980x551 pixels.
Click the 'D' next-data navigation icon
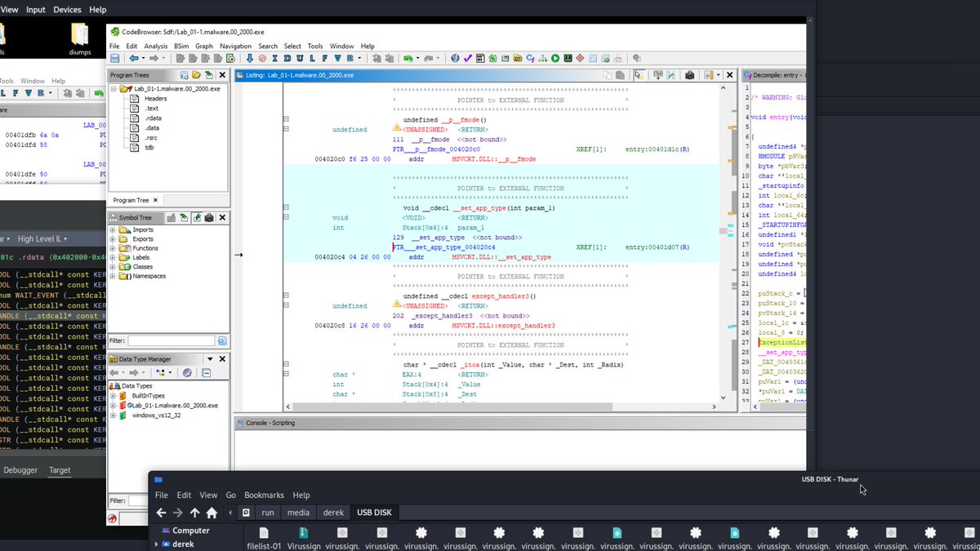[x=287, y=59]
